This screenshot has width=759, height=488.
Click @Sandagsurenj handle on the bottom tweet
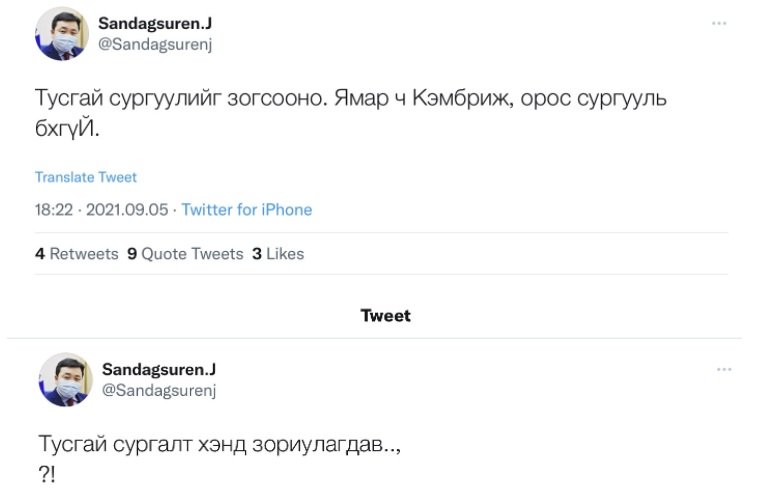(x=159, y=390)
